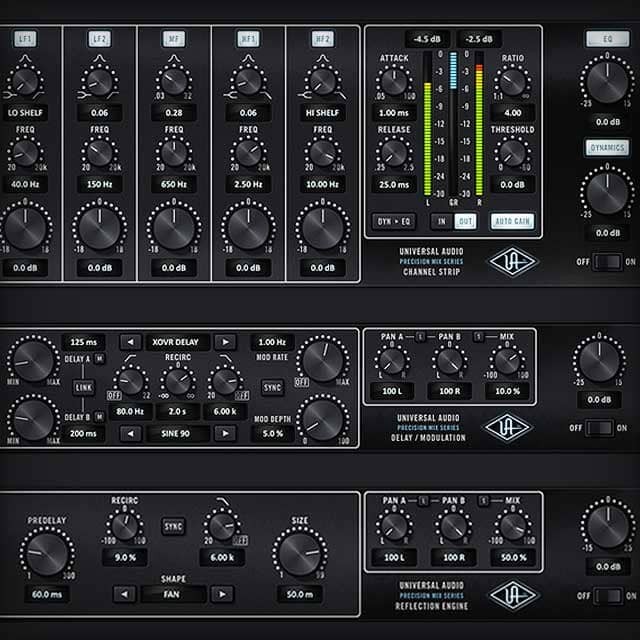
Task: Click the Reflection Engine UA diamond logo
Action: 513,596
